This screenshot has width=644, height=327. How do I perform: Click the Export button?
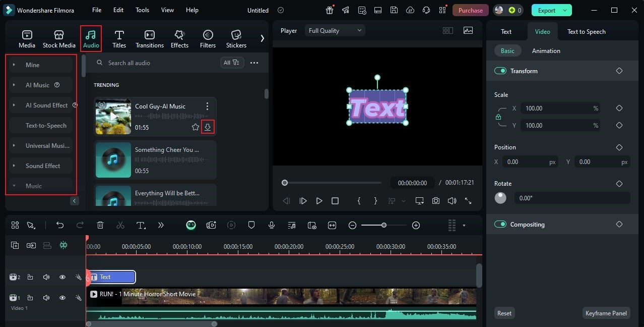coord(546,10)
